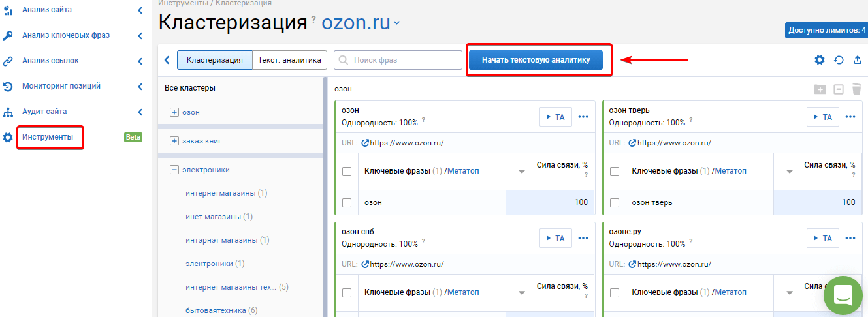Select интэрнэт магазины (1) in cluster tree
The image size is (868, 317).
pos(227,239)
